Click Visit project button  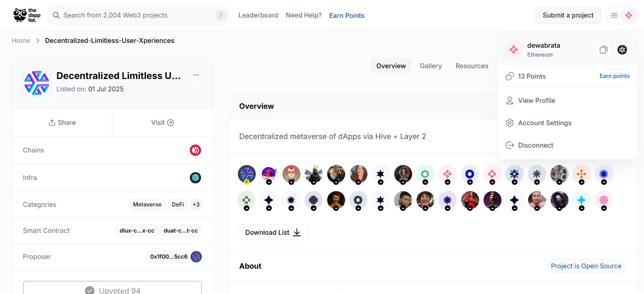pos(163,123)
